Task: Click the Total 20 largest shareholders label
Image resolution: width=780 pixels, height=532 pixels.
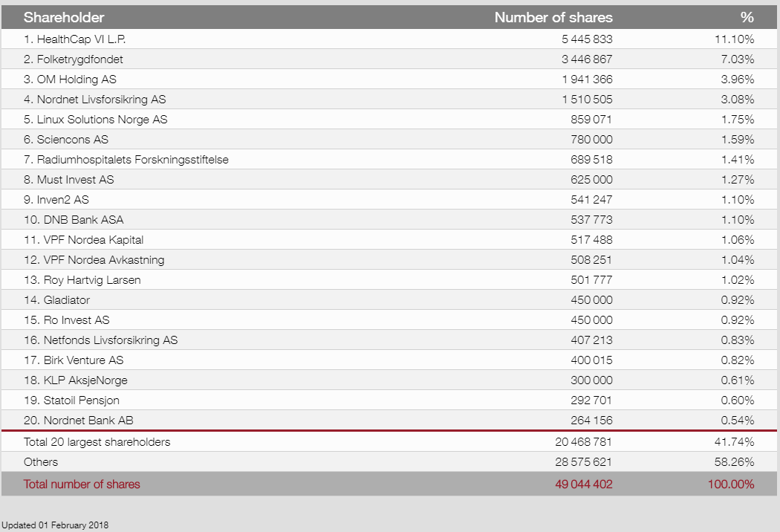Action: (97, 442)
